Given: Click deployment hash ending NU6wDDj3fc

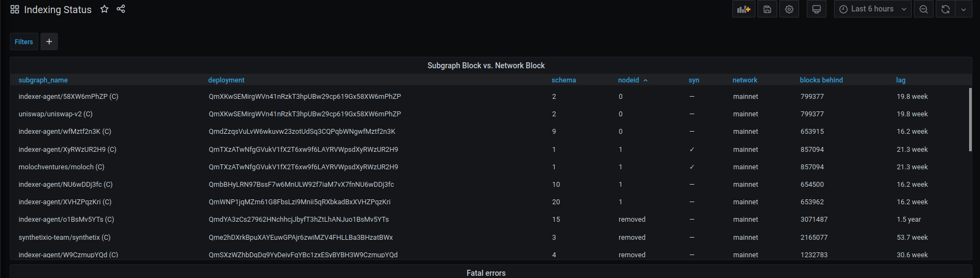Looking at the screenshot, I should (301, 185).
